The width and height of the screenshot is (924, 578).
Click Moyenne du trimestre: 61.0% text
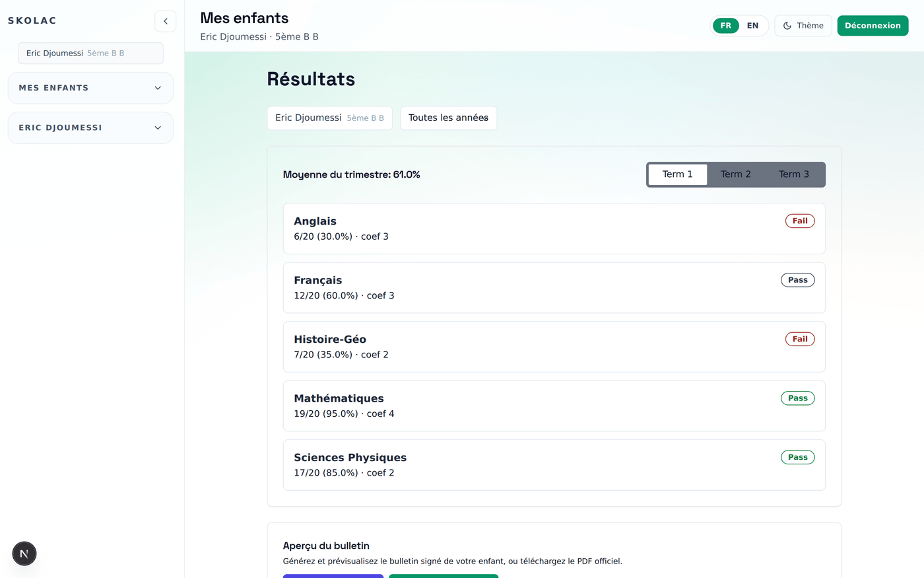click(x=352, y=175)
